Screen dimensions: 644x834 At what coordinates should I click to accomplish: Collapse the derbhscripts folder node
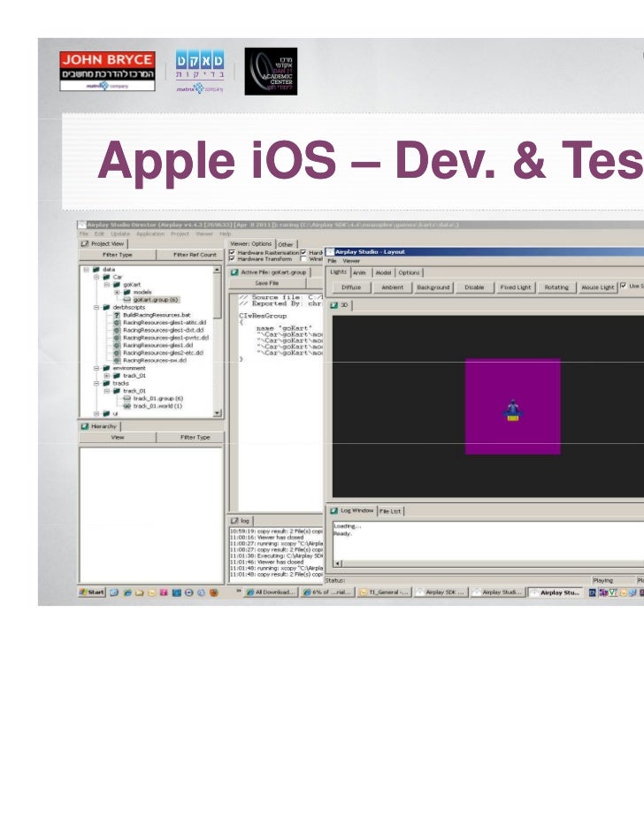click(96, 308)
